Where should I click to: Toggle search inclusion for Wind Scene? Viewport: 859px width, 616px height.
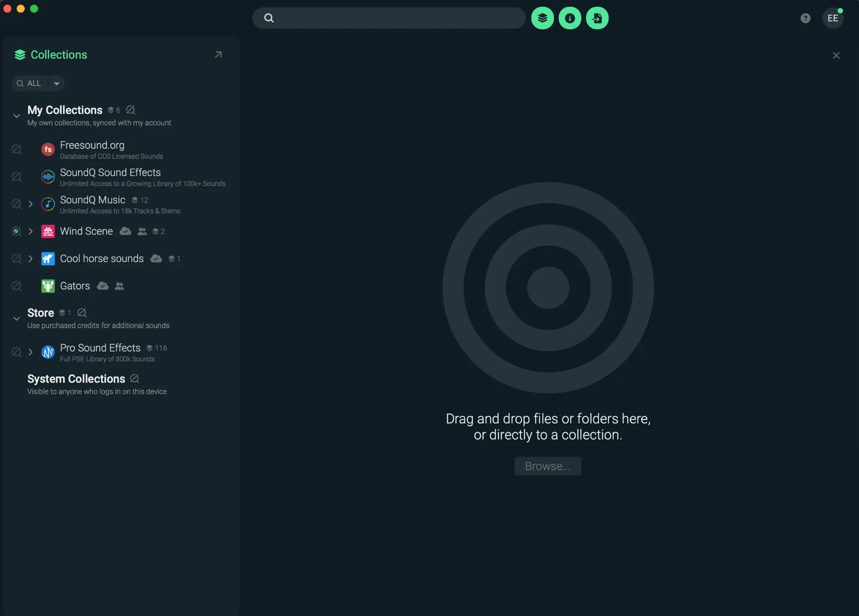point(16,231)
